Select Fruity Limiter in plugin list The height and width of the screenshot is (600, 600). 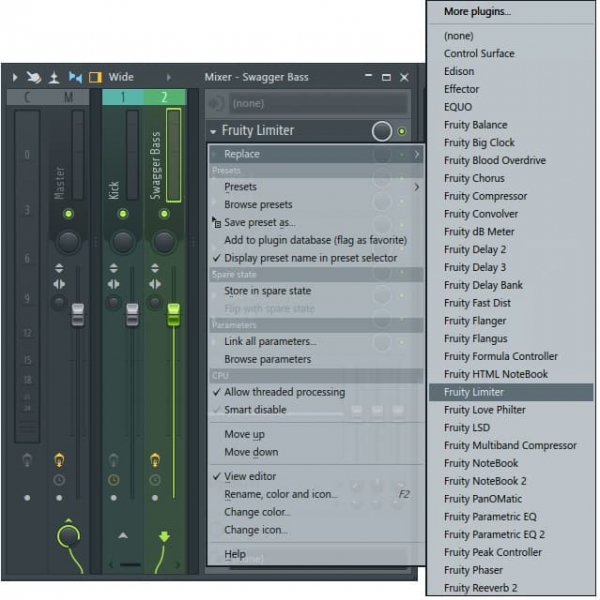pos(511,392)
